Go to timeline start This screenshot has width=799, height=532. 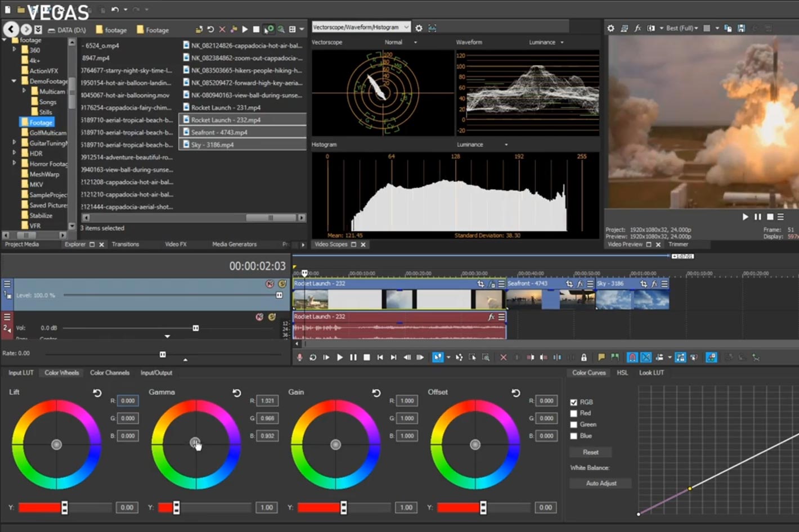380,357
